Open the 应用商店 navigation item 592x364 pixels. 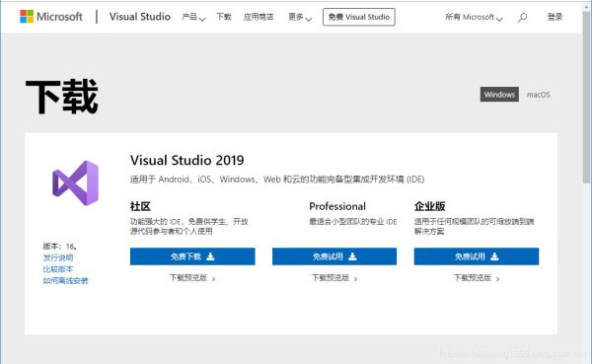[x=259, y=17]
